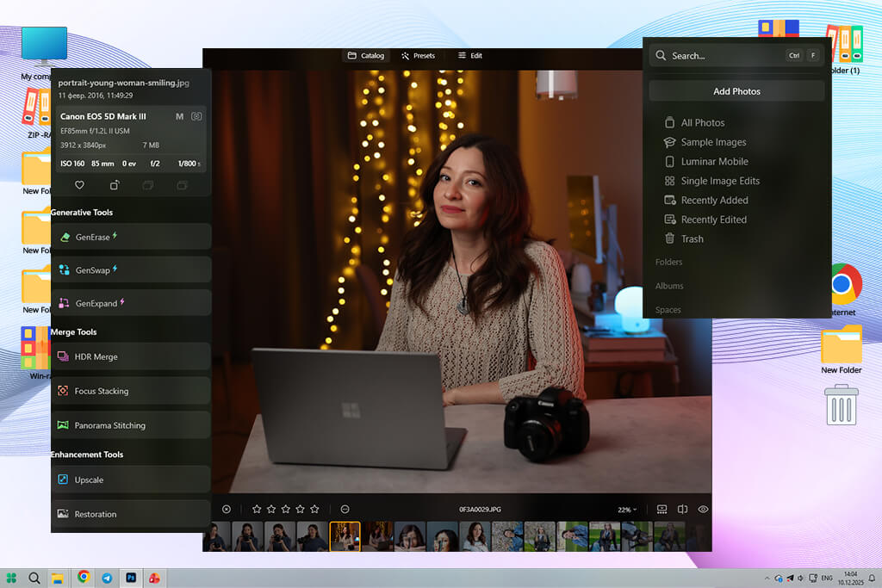Click the Trash bin icon in catalog list
Viewport: 882px width, 588px height.
click(669, 238)
